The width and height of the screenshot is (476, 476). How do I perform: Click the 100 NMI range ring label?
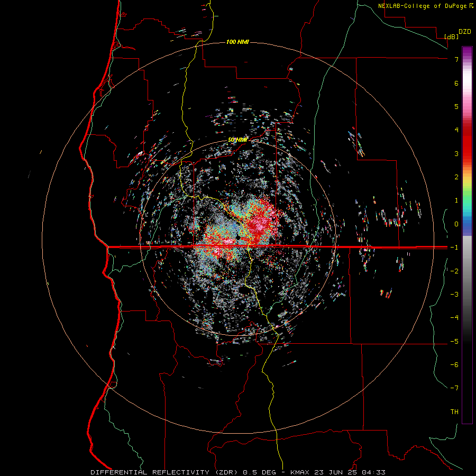(237, 42)
